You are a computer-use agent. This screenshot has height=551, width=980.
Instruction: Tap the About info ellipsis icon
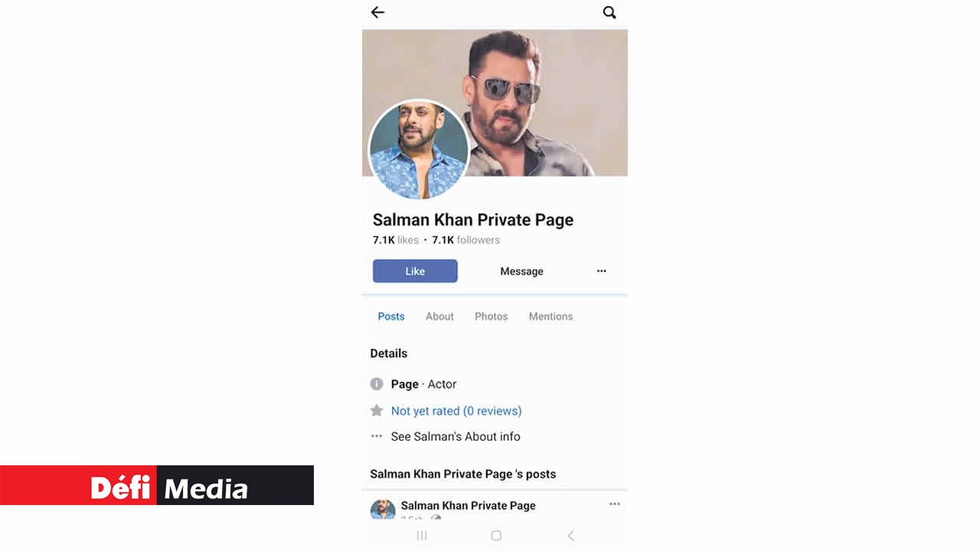pyautogui.click(x=377, y=436)
